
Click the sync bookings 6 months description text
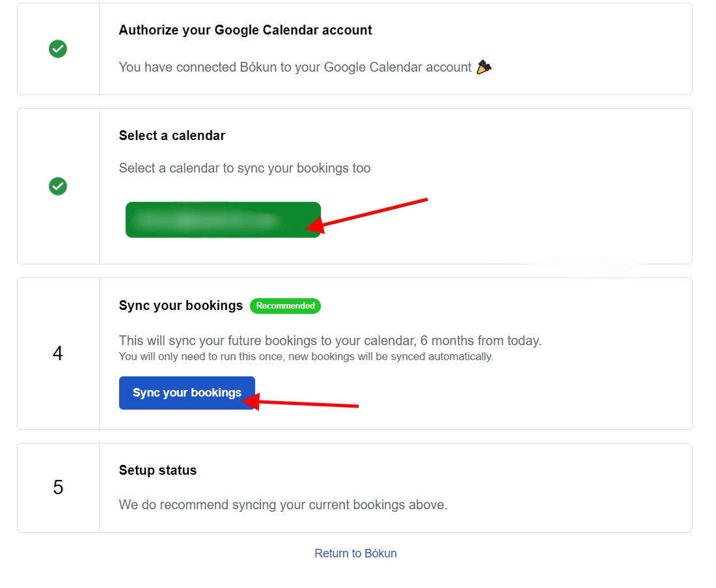point(330,341)
